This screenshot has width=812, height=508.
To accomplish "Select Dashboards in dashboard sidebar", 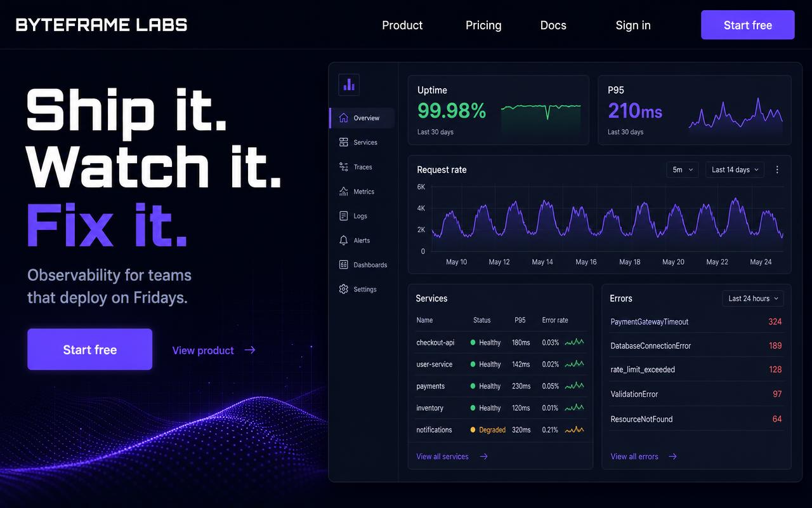I will click(362, 265).
